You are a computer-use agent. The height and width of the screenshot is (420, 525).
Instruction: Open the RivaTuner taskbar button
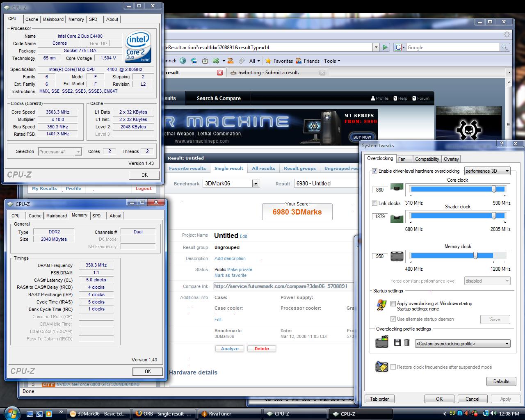(229, 414)
